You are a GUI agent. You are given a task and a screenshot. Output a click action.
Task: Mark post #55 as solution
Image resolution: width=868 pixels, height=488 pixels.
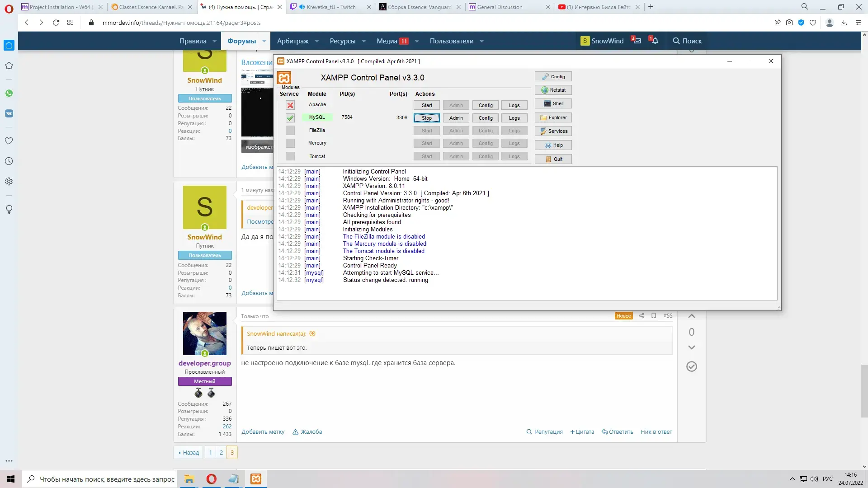pos(692,366)
